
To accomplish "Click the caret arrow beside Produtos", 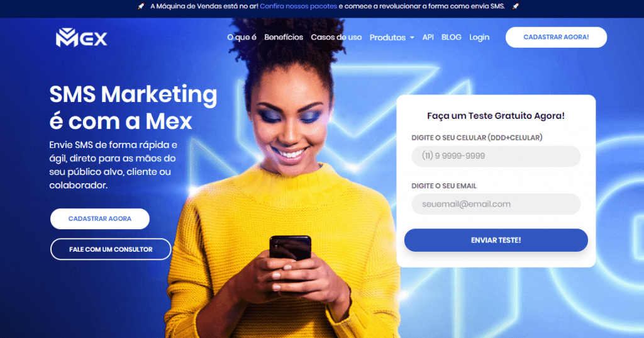I will coord(412,38).
